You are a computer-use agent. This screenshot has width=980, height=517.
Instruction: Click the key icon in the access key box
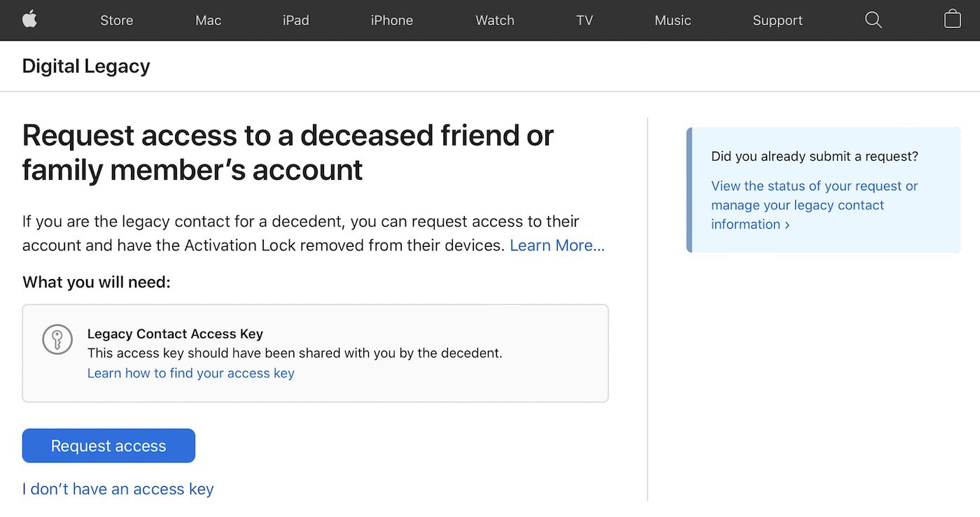tap(57, 340)
